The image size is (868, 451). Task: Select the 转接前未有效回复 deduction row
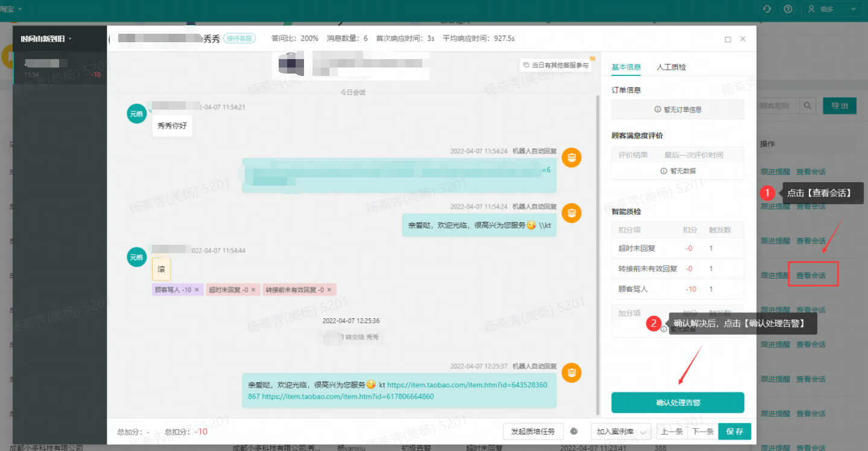tap(678, 269)
